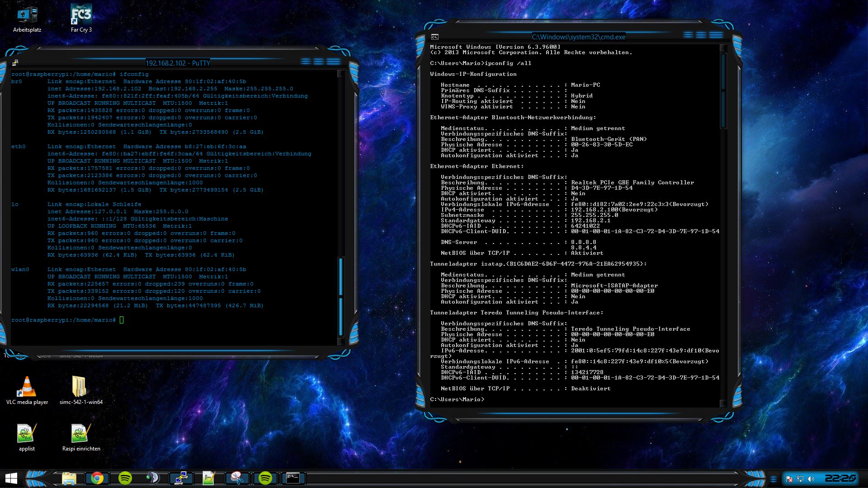Open File Explorer from the taskbar
868x488 pixels.
69,478
